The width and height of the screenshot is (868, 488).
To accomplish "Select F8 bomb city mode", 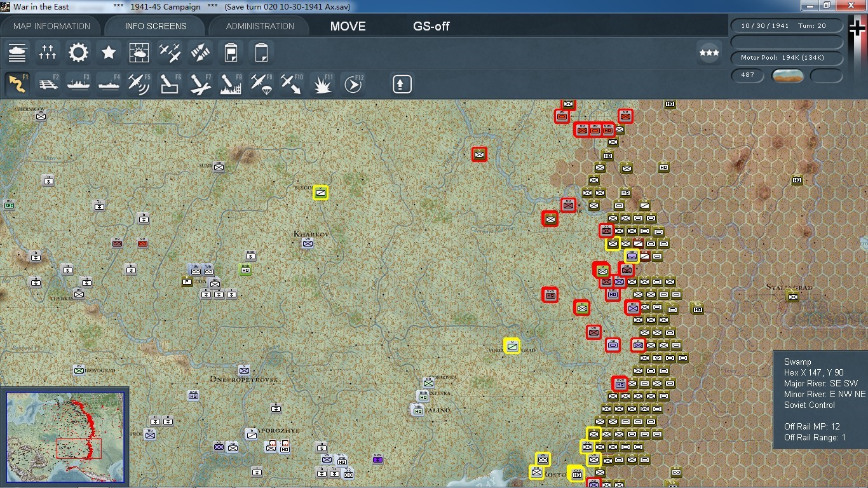I will click(x=231, y=84).
